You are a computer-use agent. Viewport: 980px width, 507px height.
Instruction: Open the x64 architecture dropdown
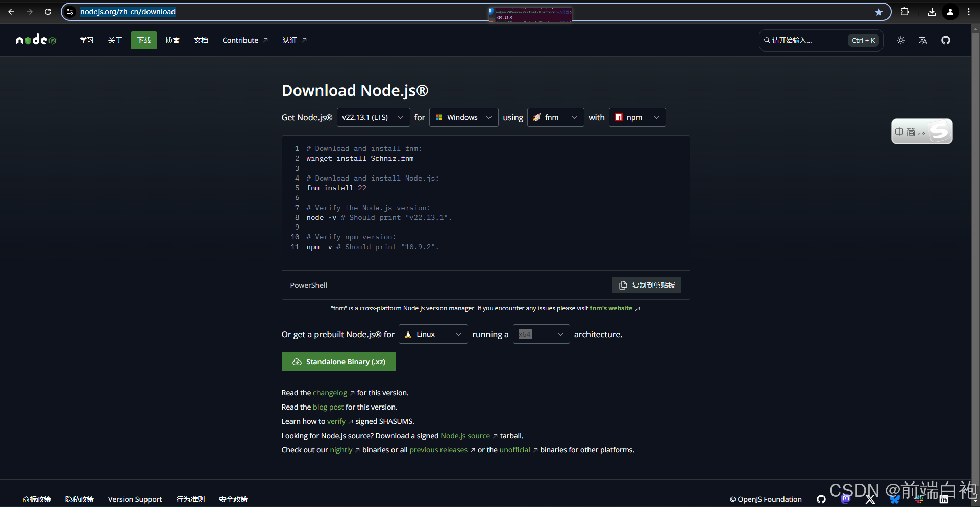point(541,334)
